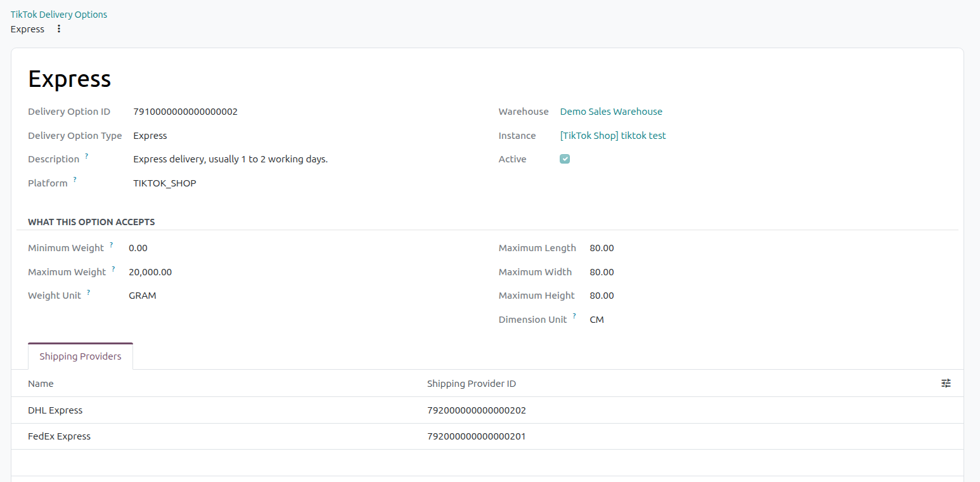Image resolution: width=980 pixels, height=482 pixels.
Task: Click the Maximum Length value 80.00
Action: tap(602, 248)
